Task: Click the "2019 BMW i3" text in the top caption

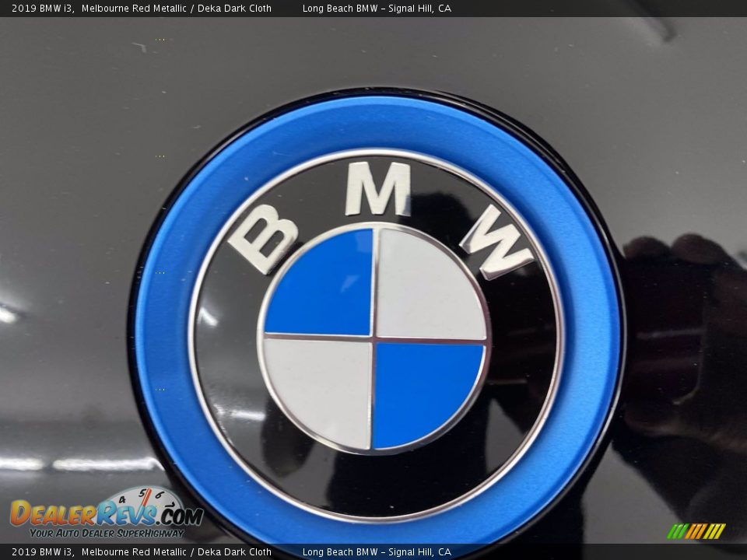Action: coord(43,8)
